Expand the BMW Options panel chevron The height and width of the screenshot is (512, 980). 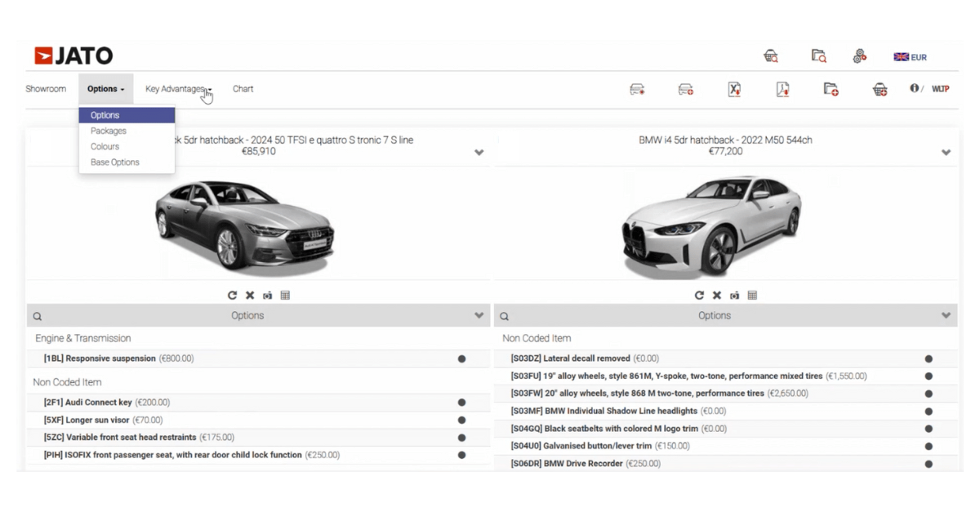click(946, 315)
